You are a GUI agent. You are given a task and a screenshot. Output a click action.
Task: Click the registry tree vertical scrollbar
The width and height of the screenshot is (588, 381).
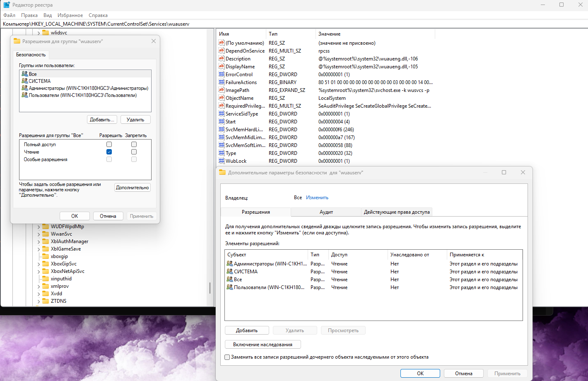tap(210, 288)
